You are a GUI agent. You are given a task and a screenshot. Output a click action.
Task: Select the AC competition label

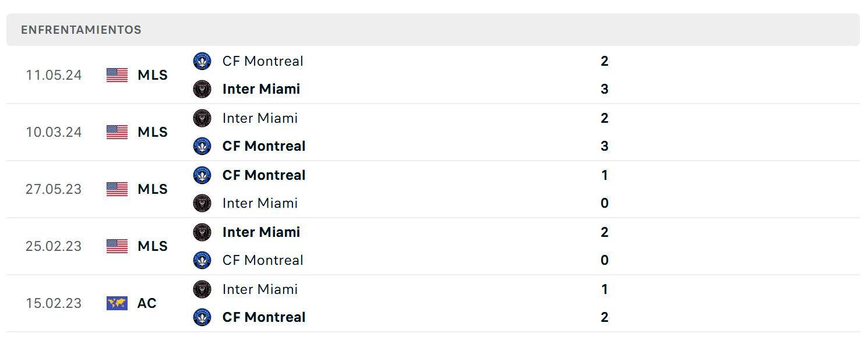(147, 303)
